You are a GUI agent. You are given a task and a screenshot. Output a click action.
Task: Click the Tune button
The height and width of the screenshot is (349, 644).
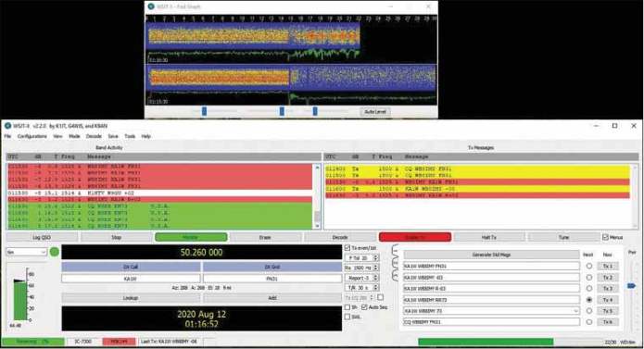click(563, 237)
